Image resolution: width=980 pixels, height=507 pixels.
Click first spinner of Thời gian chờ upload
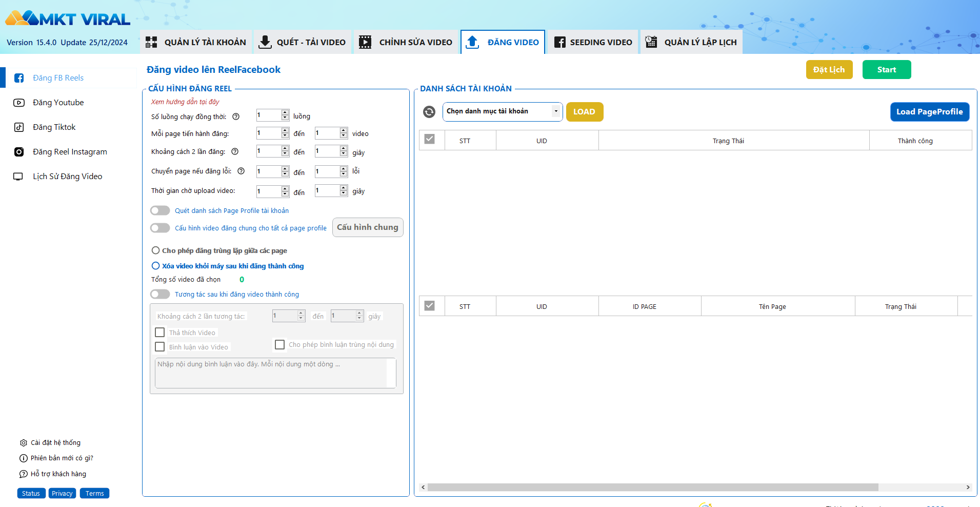click(273, 191)
